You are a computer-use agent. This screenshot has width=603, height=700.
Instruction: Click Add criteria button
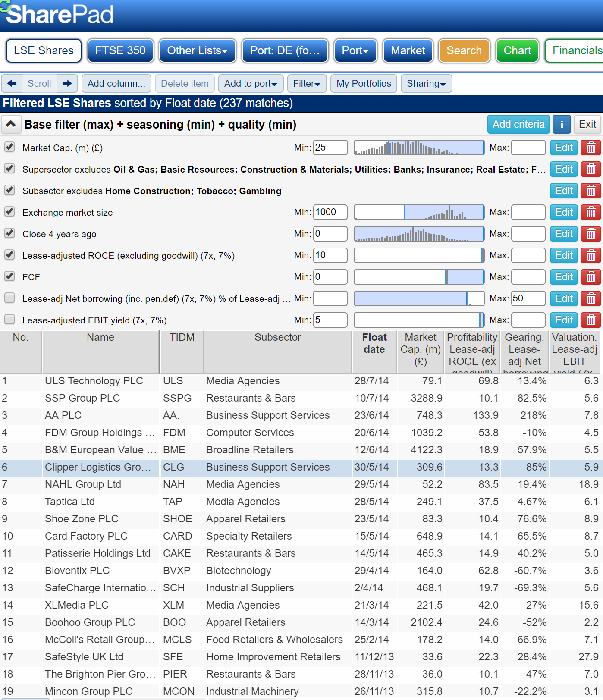pos(518,124)
